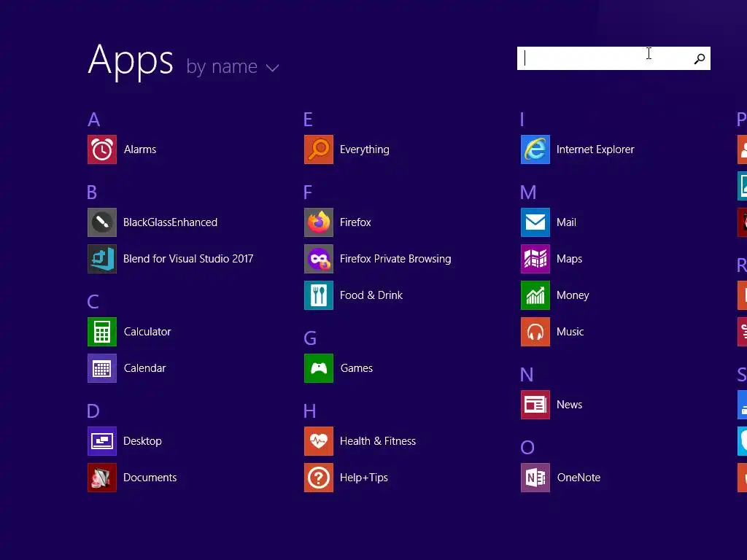Click the letter I group header
The height and width of the screenshot is (560, 747).
coord(522,120)
